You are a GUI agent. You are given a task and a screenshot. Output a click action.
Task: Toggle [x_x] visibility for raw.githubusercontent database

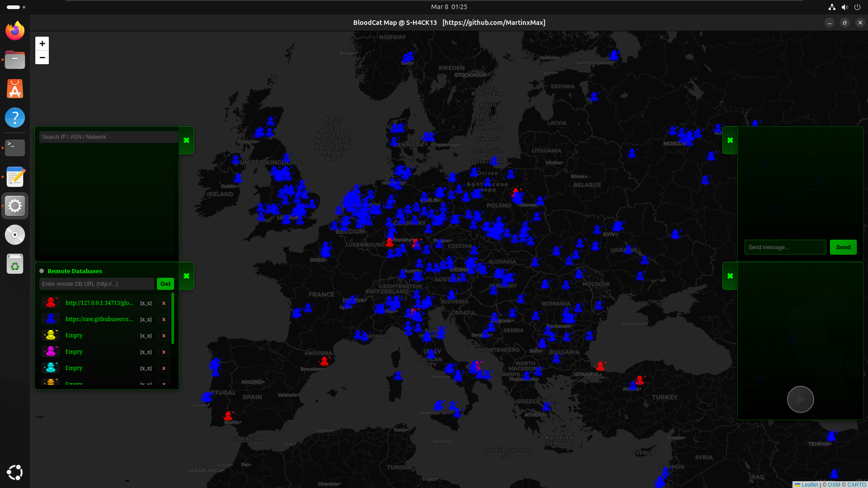click(146, 319)
